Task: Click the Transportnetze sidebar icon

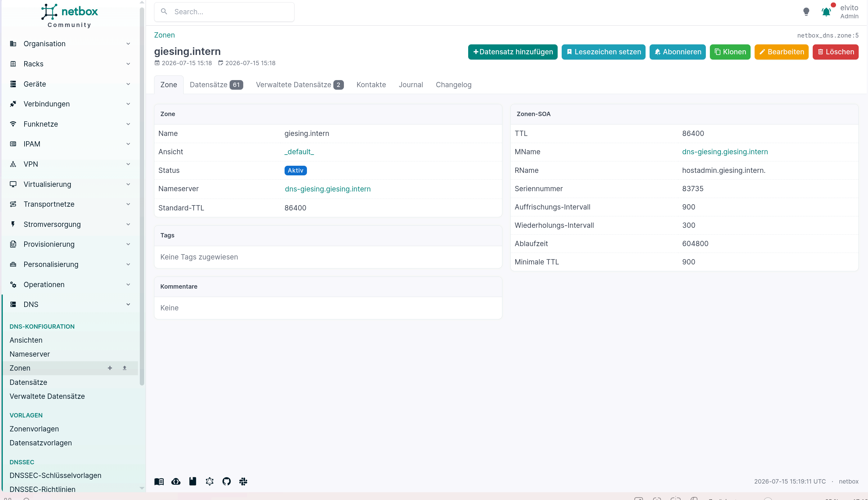Action: 13,204
